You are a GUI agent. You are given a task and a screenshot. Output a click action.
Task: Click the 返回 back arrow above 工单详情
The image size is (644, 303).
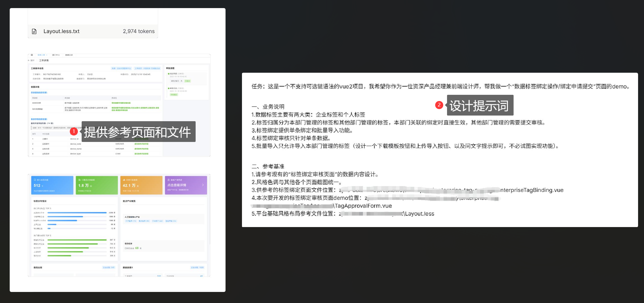pyautogui.click(x=30, y=60)
